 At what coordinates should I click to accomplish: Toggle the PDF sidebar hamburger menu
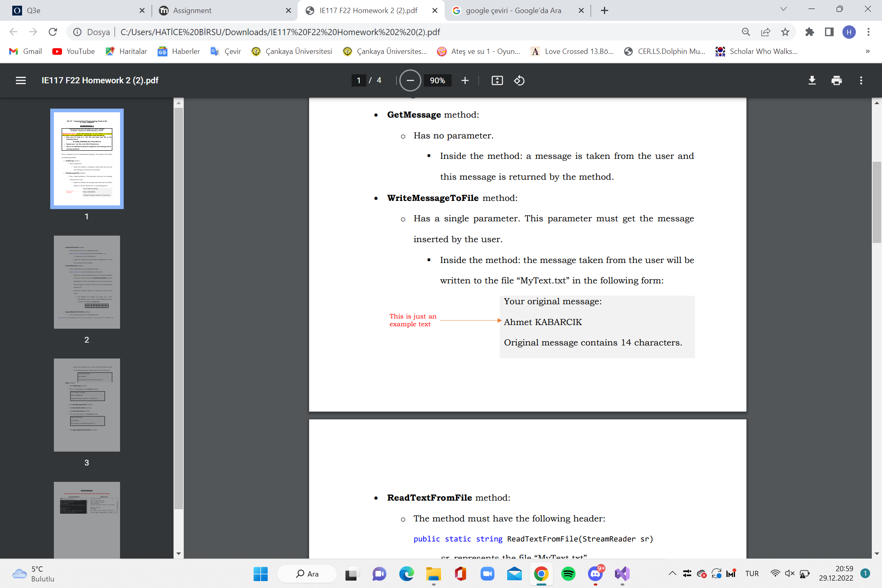(21, 80)
